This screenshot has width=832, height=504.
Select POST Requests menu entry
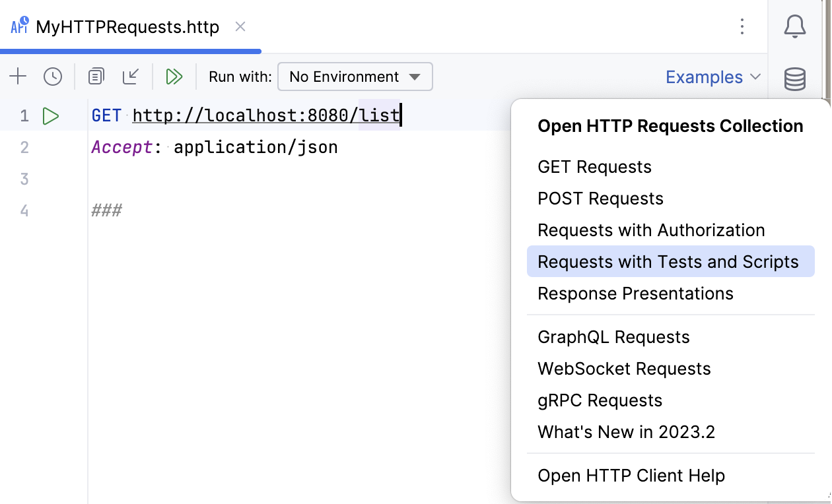(x=600, y=199)
